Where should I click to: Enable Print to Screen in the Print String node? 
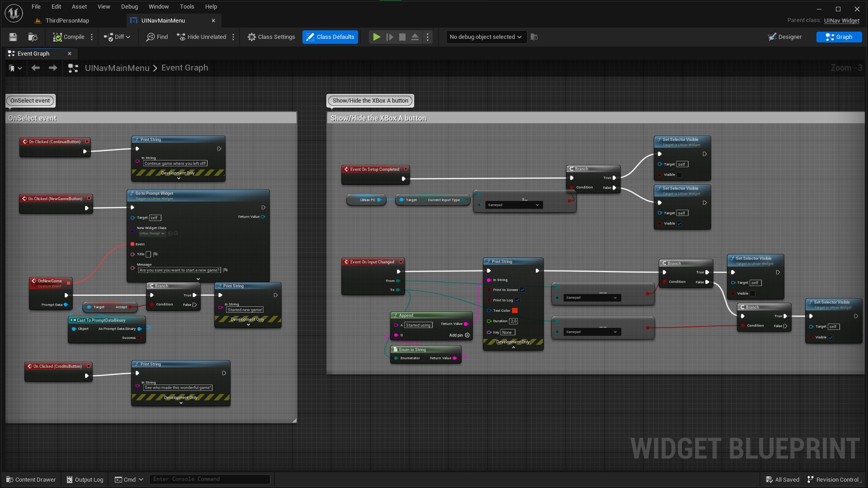[x=523, y=290]
